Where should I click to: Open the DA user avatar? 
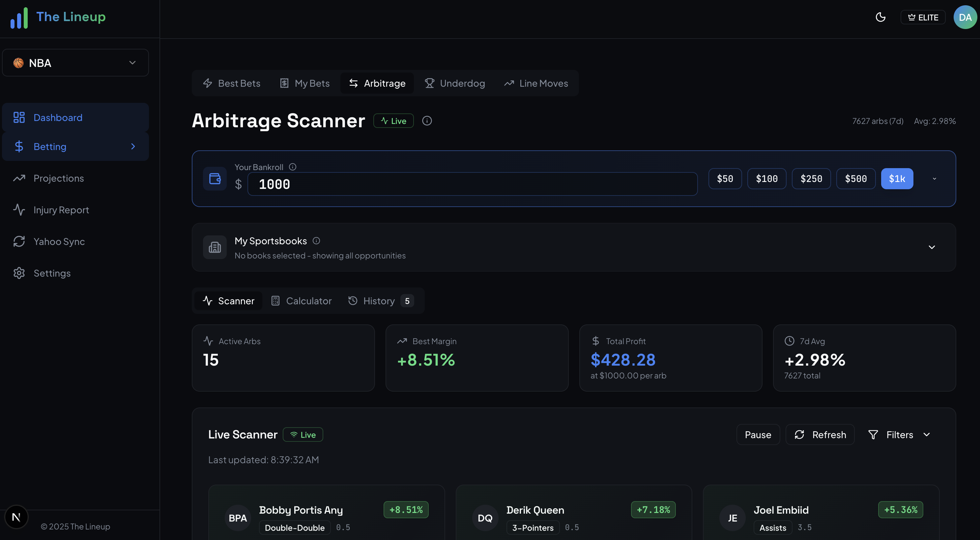tap(965, 17)
